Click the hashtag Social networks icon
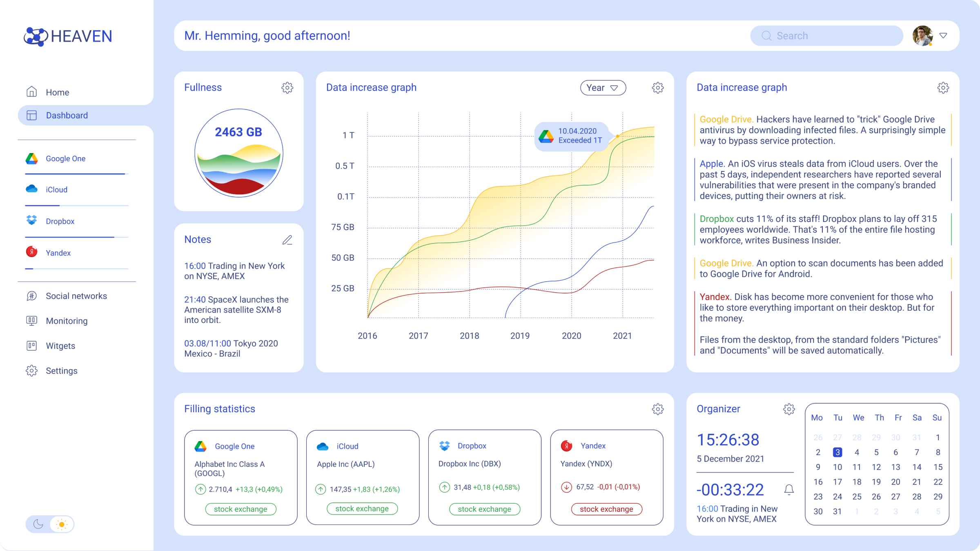Image resolution: width=980 pixels, height=551 pixels. point(31,295)
